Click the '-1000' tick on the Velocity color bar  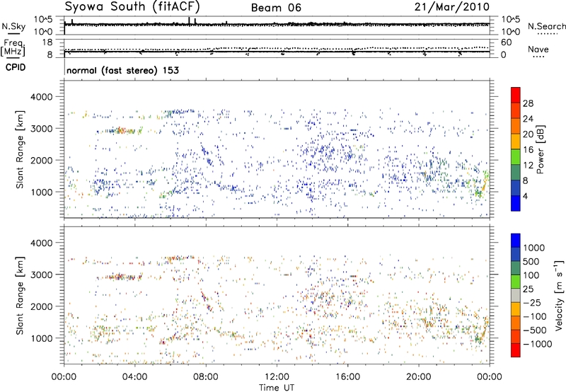coord(538,344)
